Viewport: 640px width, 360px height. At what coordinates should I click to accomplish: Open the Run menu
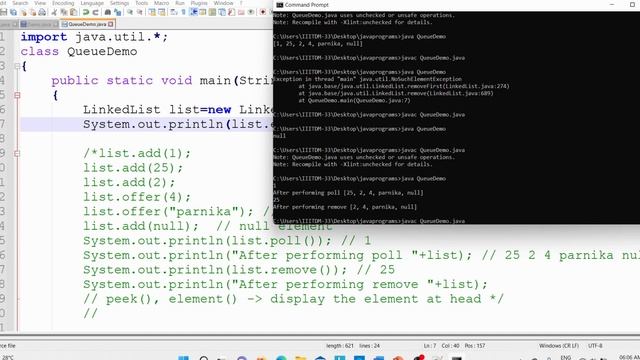click(x=180, y=3)
